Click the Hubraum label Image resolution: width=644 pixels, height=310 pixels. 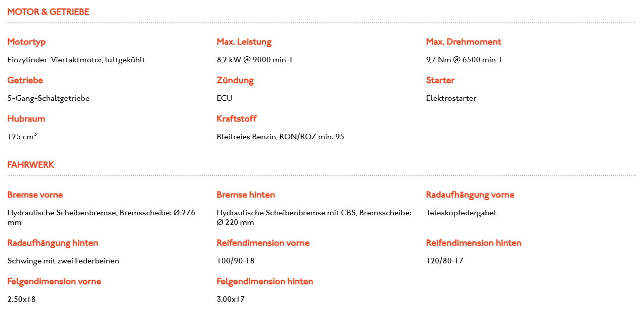[26, 119]
